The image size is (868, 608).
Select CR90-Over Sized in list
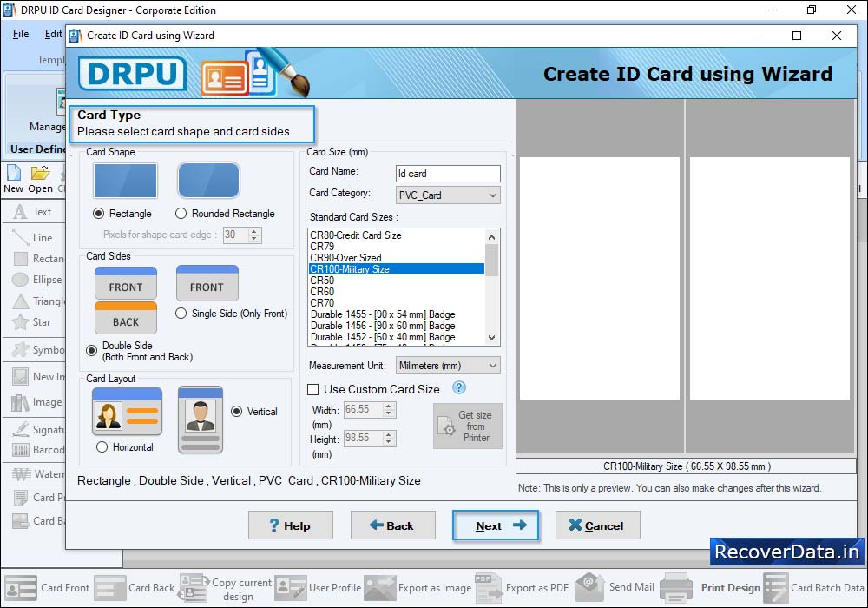pyautogui.click(x=397, y=257)
